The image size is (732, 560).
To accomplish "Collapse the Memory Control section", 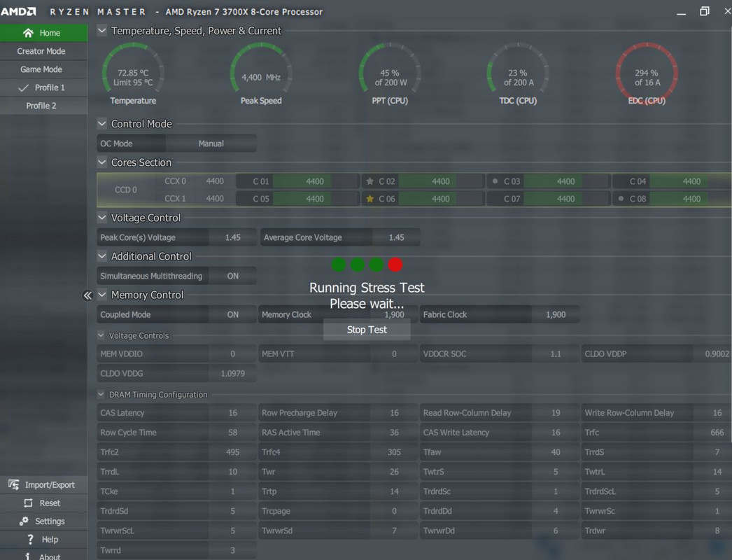I will click(101, 295).
